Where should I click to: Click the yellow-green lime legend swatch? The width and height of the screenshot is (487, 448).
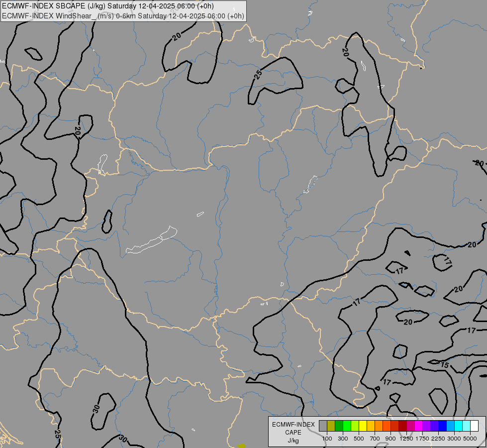(355, 426)
